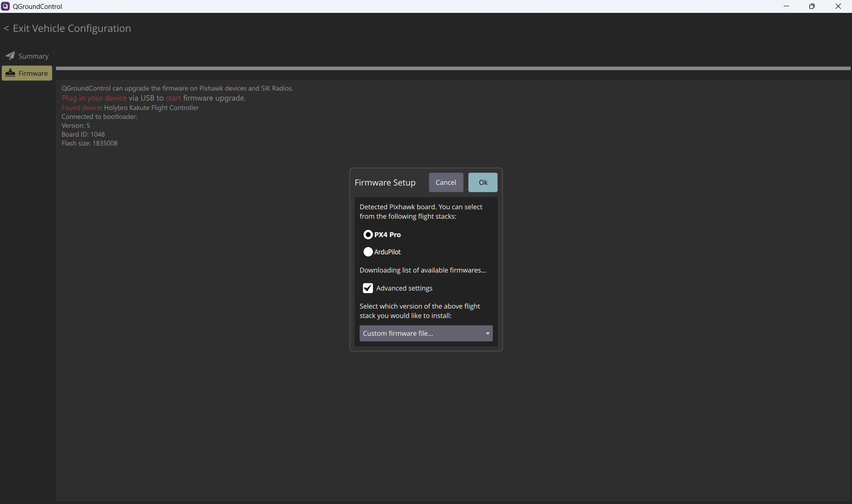The height and width of the screenshot is (504, 852).
Task: Click the Advanced settings label text
Action: [x=404, y=288]
